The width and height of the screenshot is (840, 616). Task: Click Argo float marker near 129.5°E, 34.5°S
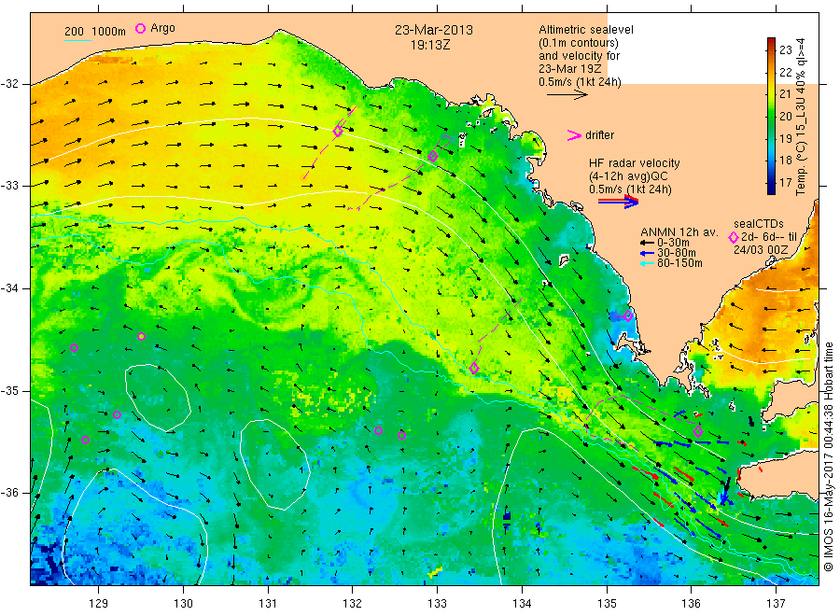[x=142, y=336]
